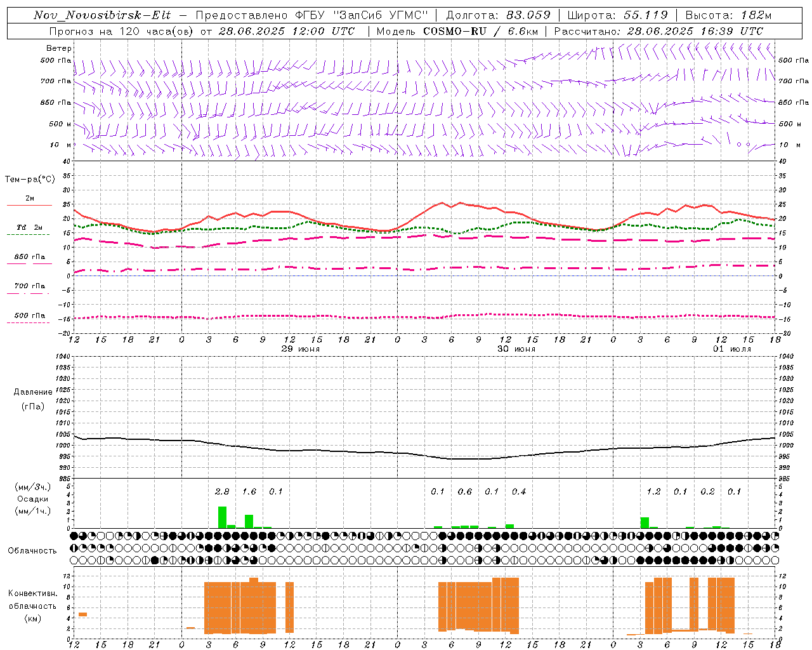Click the 30 июня date label

[x=516, y=349]
